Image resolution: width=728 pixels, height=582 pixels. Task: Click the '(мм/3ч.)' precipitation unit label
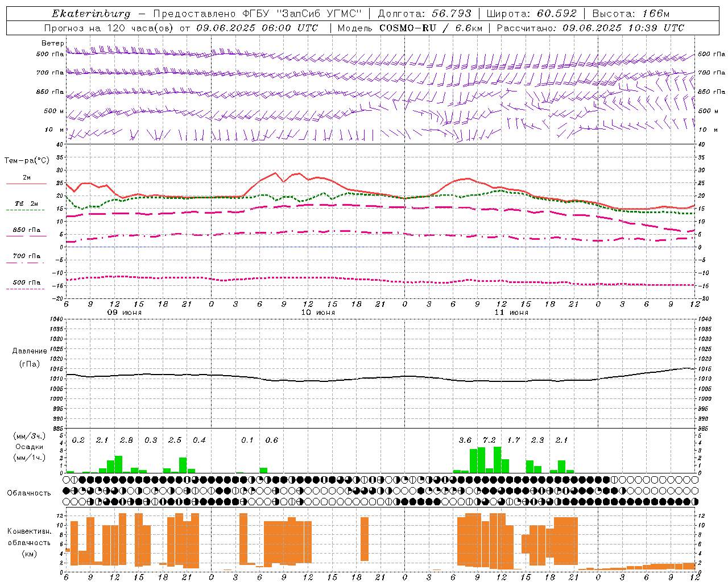coord(29,436)
